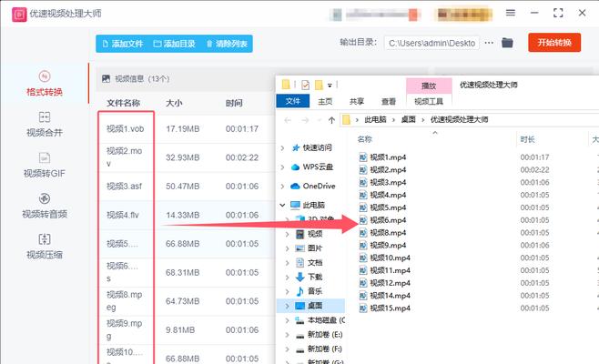Open the hamburger menu in app title bar
Image resolution: width=599 pixels, height=364 pixels.
click(x=511, y=13)
